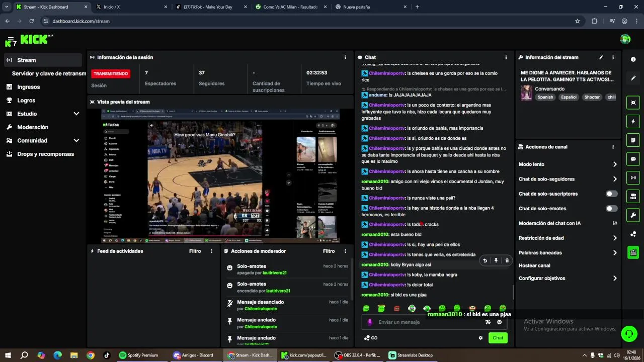
Task: Open Acciones de canal three-dot menu
Action: (x=613, y=147)
